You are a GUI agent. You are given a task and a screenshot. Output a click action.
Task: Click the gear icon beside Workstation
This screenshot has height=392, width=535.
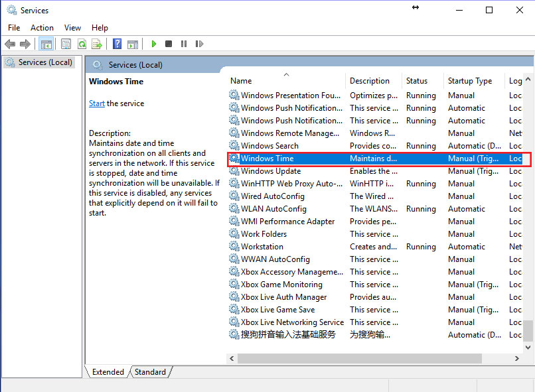coord(234,247)
